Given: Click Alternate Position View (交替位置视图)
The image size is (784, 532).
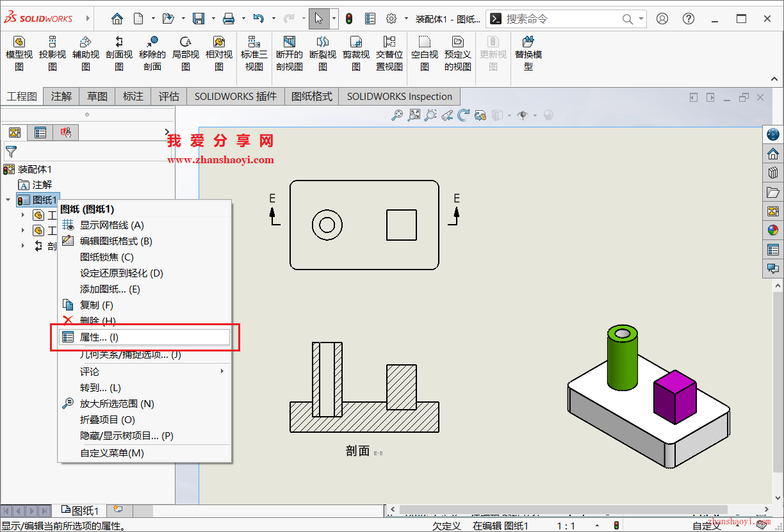Looking at the screenshot, I should click(x=389, y=53).
